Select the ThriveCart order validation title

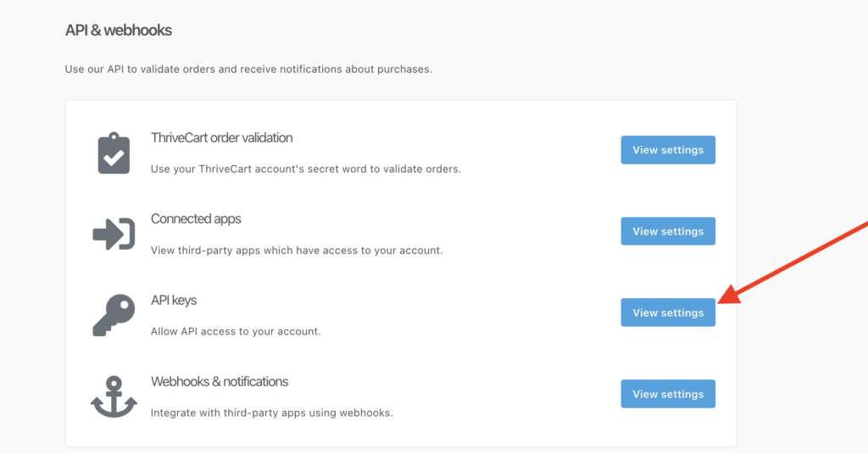tap(221, 138)
